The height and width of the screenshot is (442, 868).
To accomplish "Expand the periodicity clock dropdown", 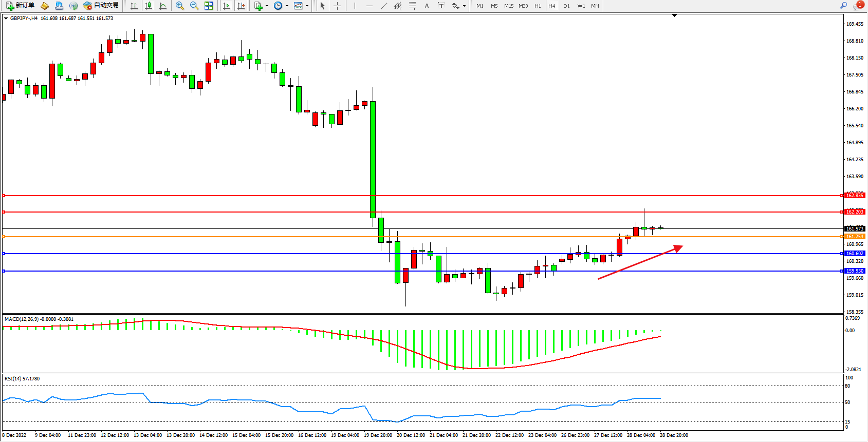I will (287, 6).
